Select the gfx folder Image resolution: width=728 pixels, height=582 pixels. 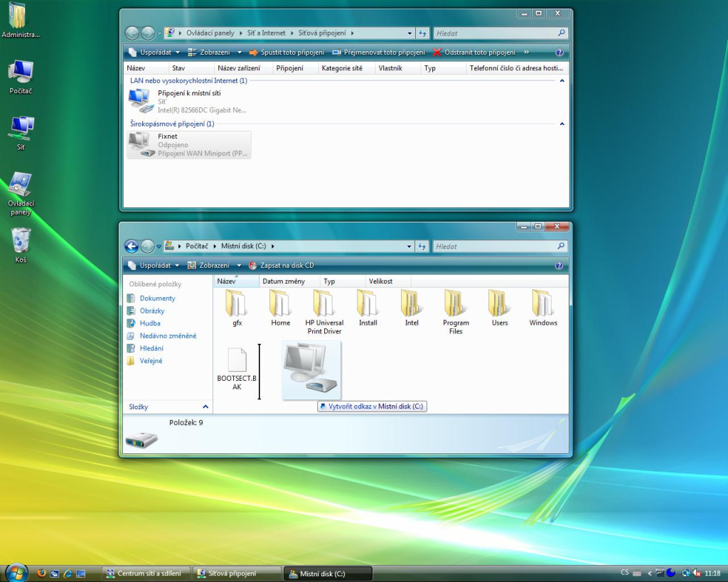coord(237,308)
